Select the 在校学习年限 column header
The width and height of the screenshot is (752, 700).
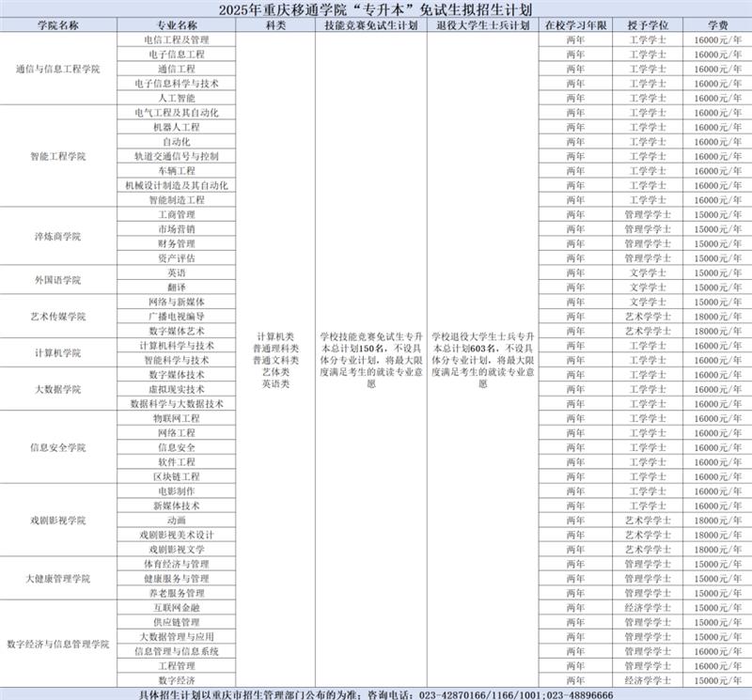575,25
